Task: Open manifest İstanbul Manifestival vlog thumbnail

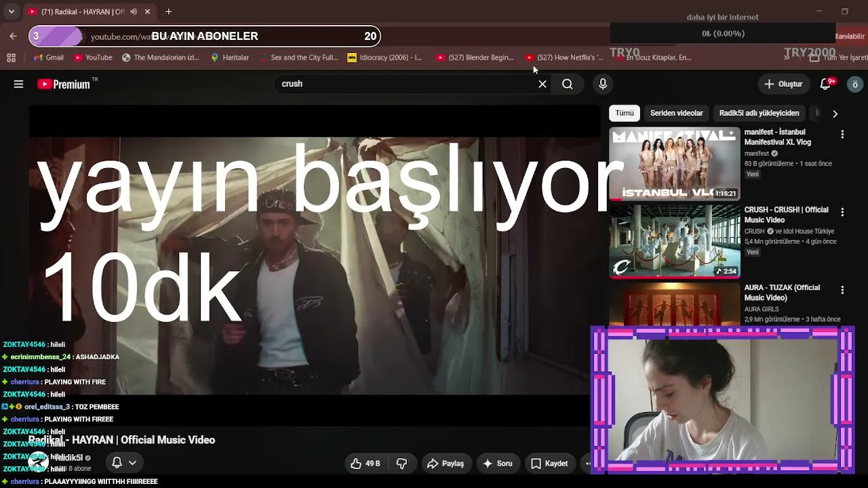Action: coord(675,164)
